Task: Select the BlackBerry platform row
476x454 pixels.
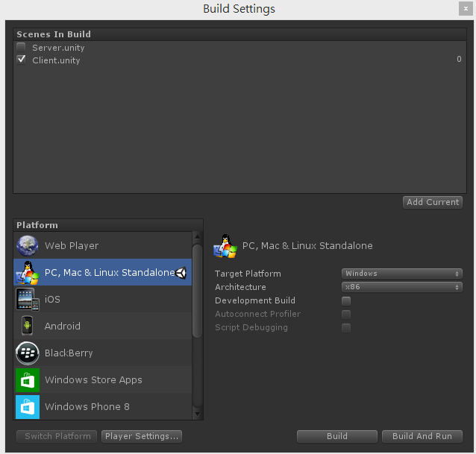Action: click(103, 353)
